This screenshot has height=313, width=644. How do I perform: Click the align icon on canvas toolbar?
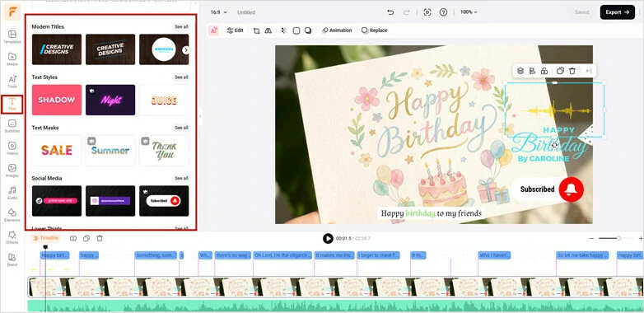tap(532, 71)
